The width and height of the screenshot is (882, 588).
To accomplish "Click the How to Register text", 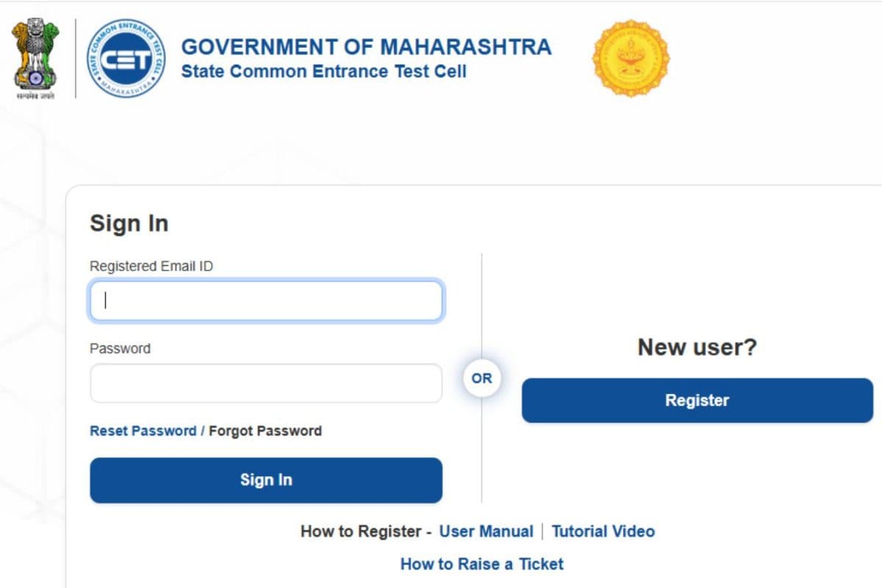I will [x=361, y=531].
